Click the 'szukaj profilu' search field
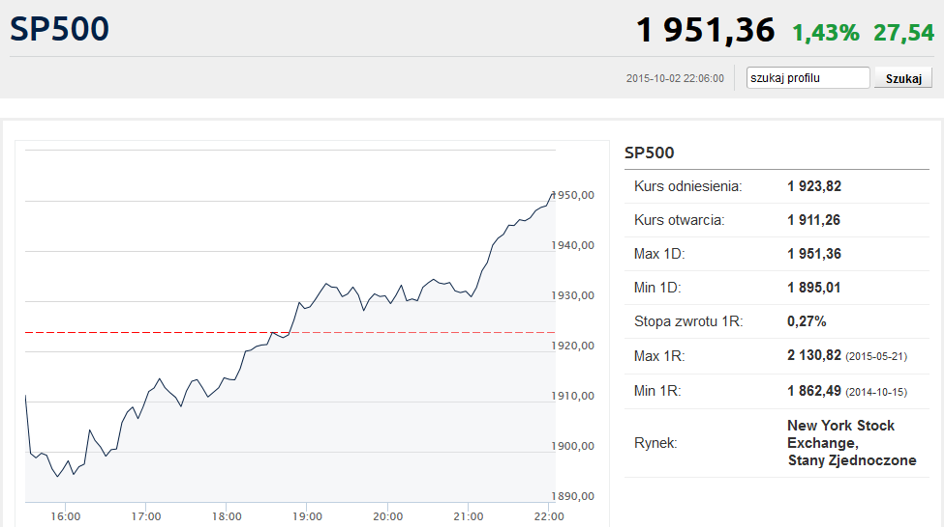The image size is (945, 527). [x=808, y=78]
